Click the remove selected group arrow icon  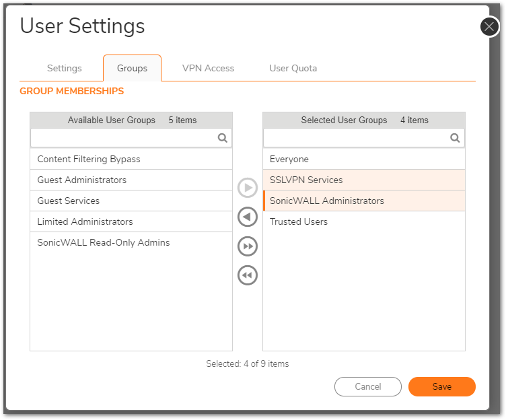click(248, 217)
